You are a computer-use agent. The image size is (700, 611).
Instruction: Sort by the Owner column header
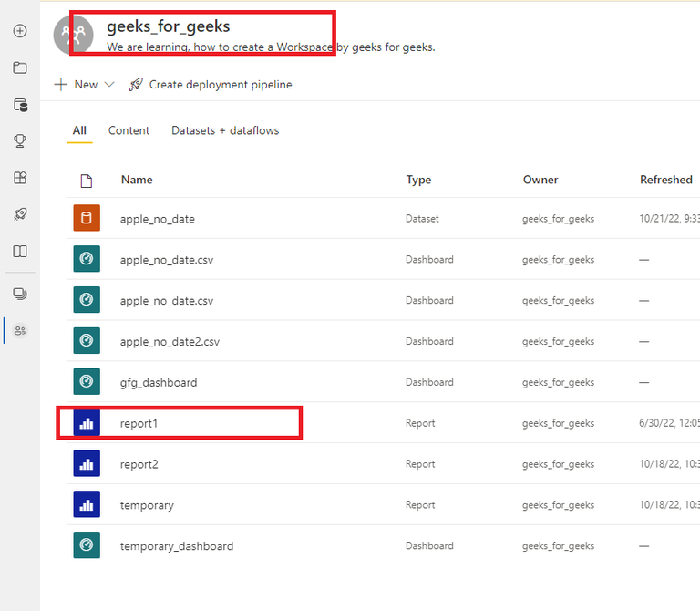(x=540, y=180)
